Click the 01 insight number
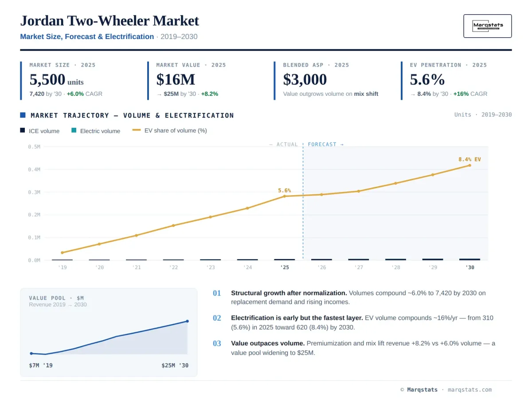The width and height of the screenshot is (532, 404). [x=217, y=293]
